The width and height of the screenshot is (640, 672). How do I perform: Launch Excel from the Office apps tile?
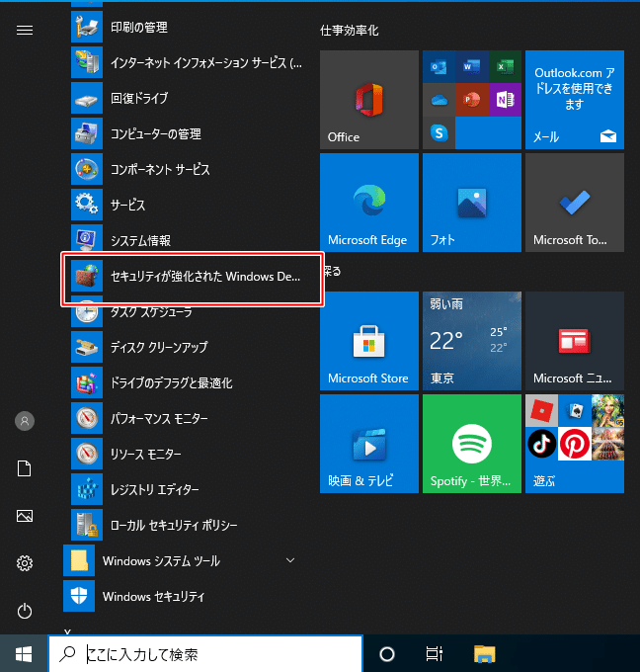pos(505,66)
